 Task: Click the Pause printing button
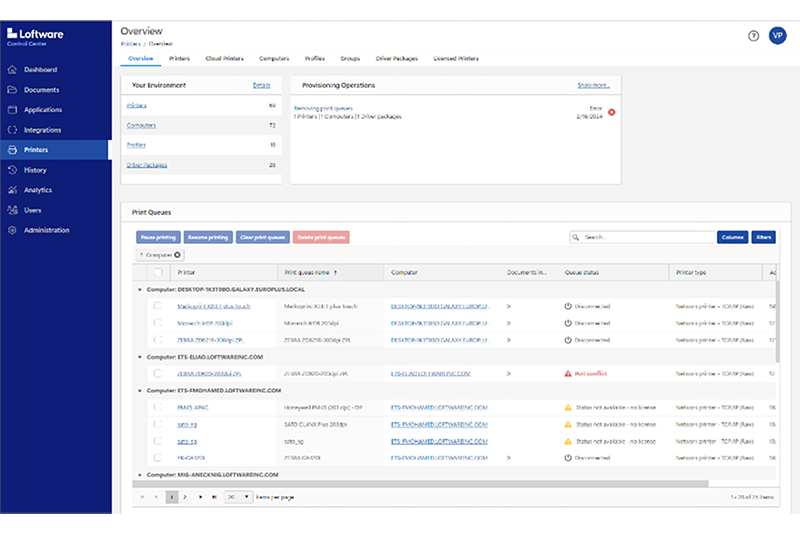coord(158,237)
